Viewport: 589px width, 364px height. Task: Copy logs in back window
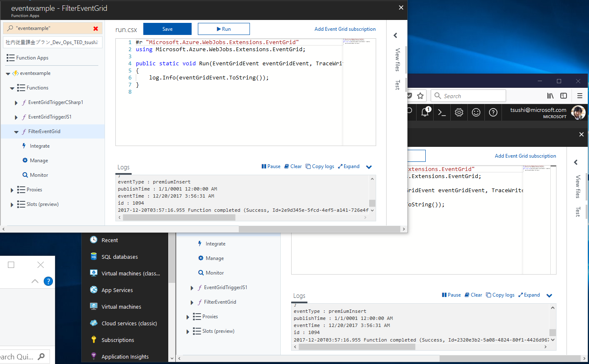[x=500, y=295]
